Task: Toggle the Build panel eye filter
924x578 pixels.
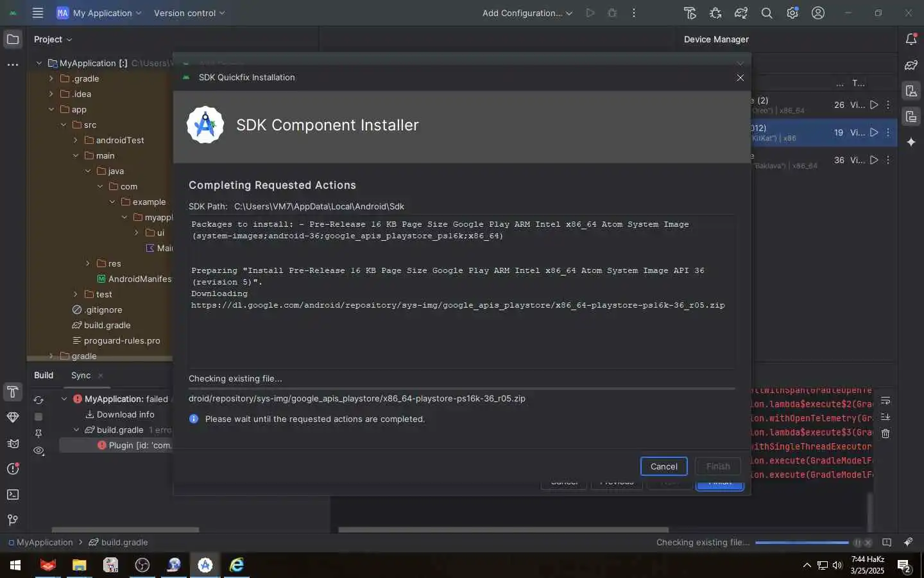Action: pyautogui.click(x=38, y=451)
